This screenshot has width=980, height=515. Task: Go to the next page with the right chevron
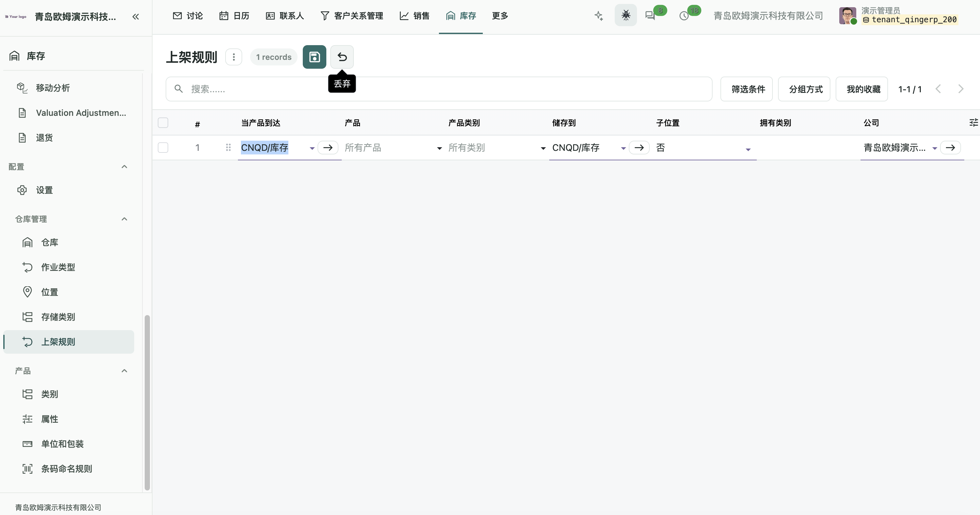pos(961,89)
